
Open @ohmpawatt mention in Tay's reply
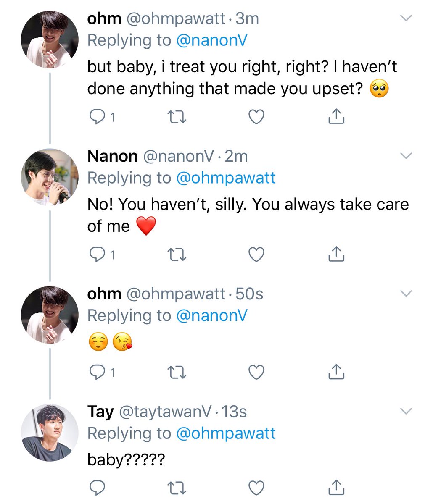pos(226,433)
